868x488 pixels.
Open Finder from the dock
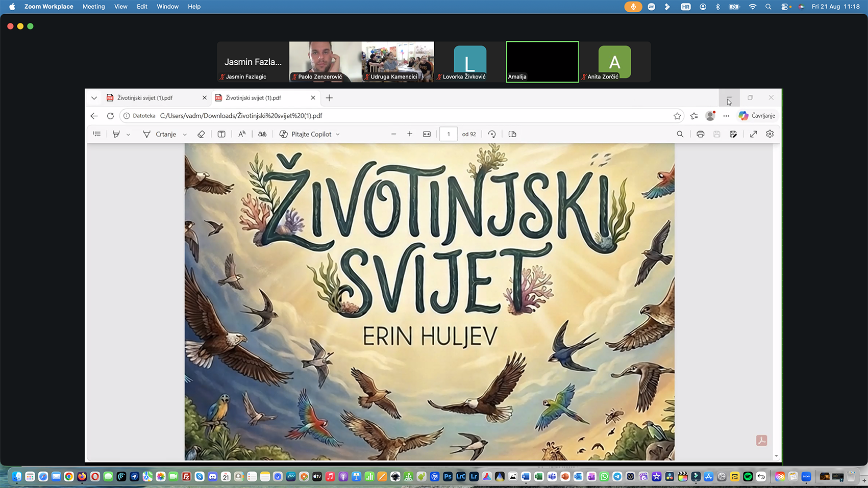click(x=17, y=476)
